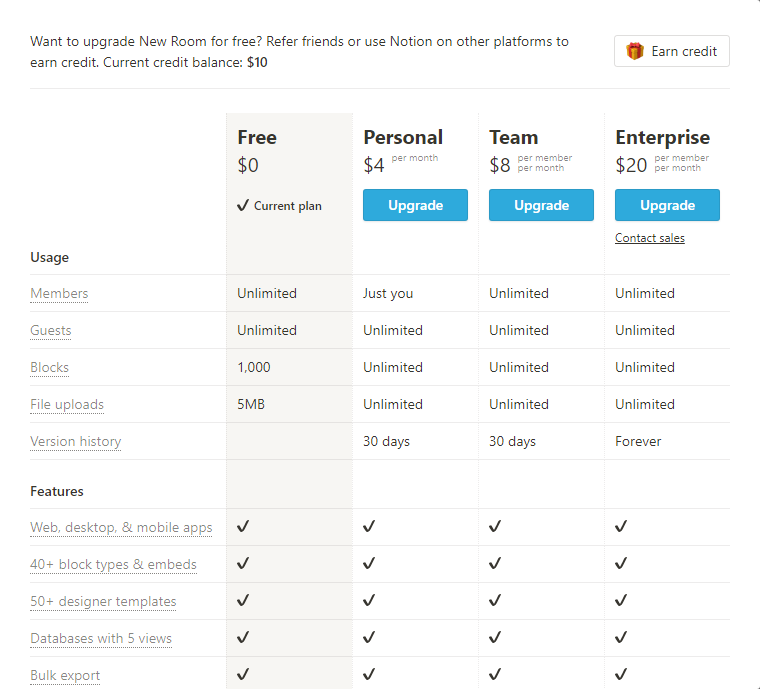Click the Members row label
760x689 pixels.
pos(59,293)
